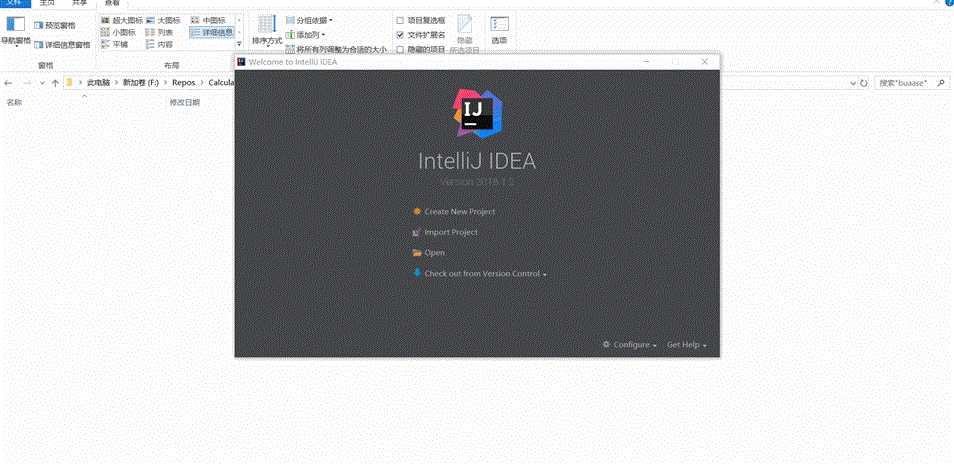Open the Get Help menu

[x=686, y=344]
